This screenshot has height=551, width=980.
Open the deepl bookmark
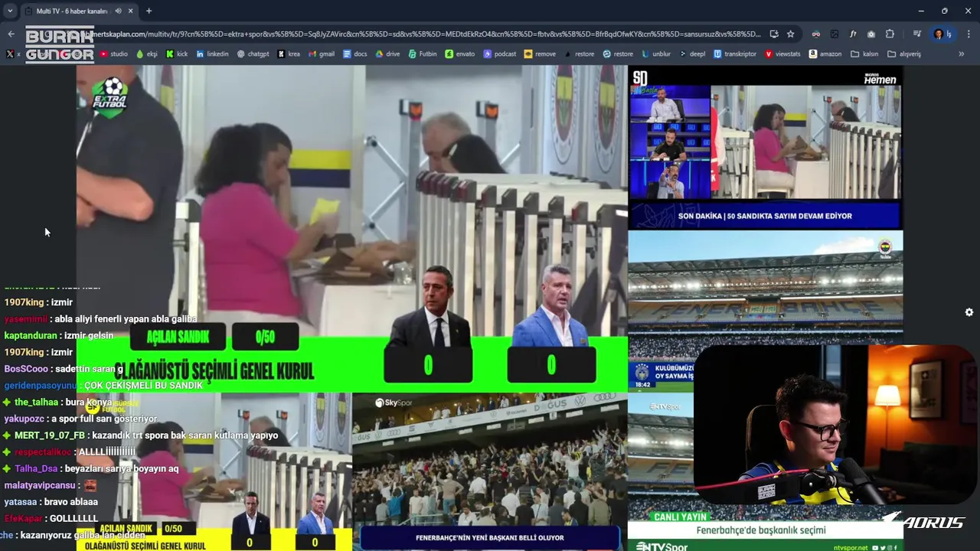tap(693, 54)
